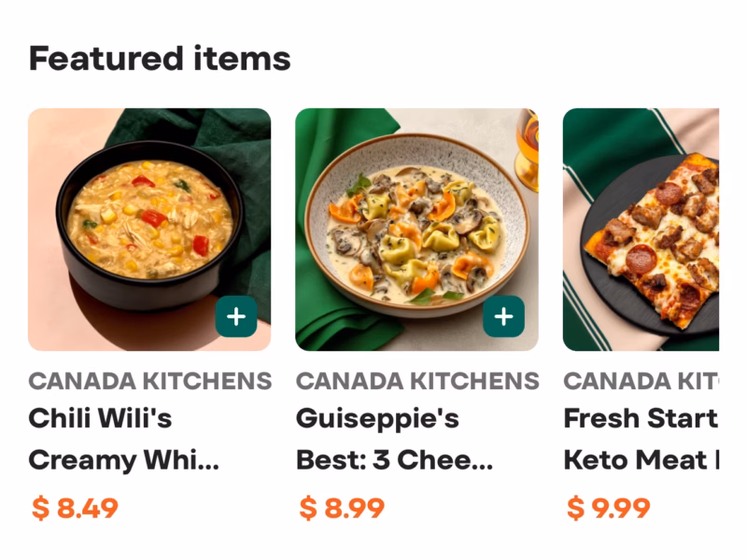The height and width of the screenshot is (560, 747).
Task: Open the Fresh Start item title
Action: (x=641, y=418)
